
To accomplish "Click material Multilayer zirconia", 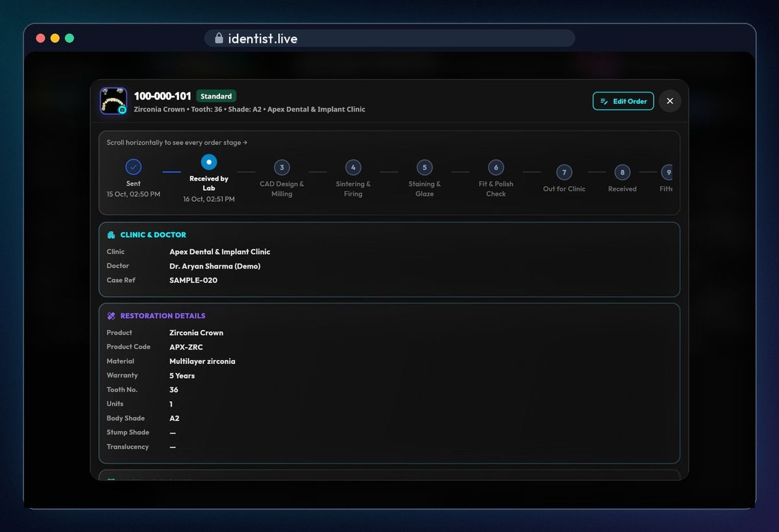I will point(203,361).
